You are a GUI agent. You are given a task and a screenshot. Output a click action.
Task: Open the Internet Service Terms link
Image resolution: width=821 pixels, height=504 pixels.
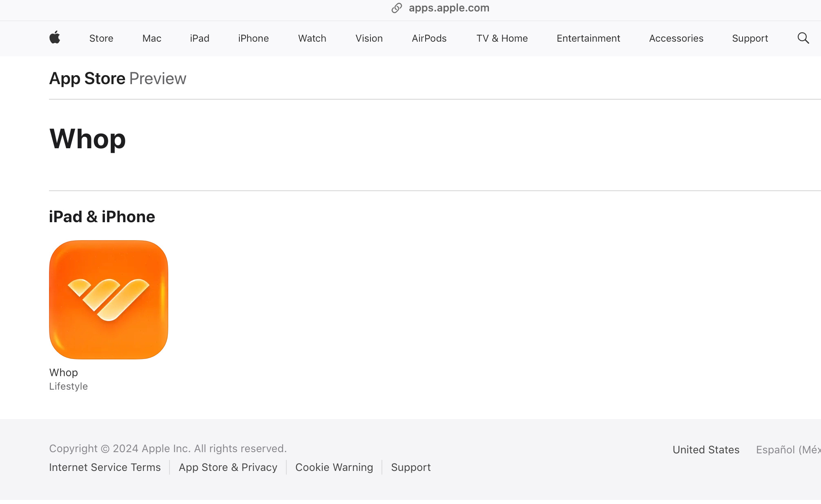tap(105, 467)
